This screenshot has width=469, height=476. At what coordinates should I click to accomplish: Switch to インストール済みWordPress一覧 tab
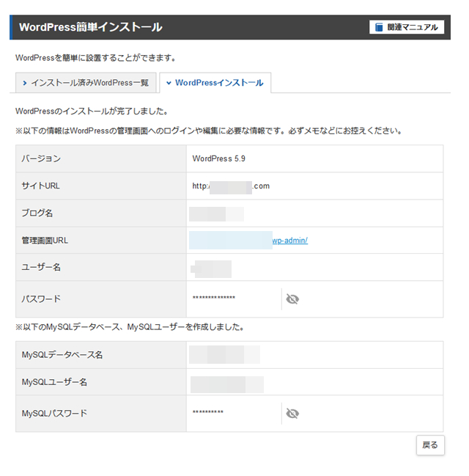[x=86, y=83]
